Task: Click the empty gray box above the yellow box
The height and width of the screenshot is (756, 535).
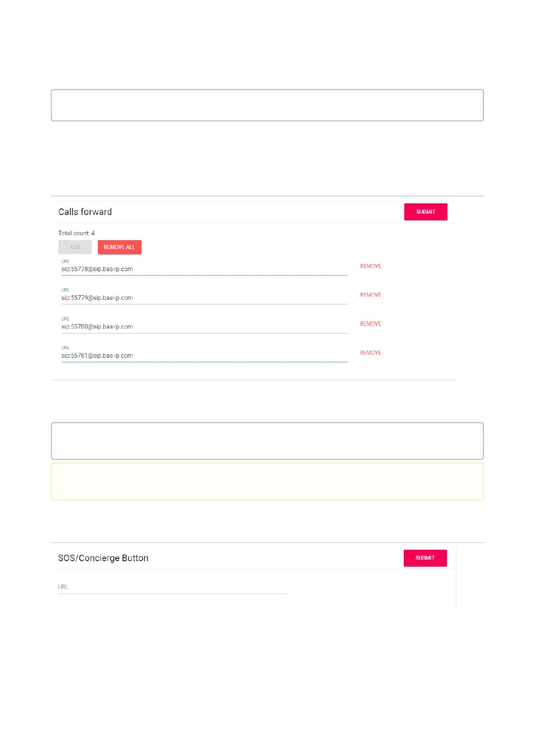Action: pos(267,441)
